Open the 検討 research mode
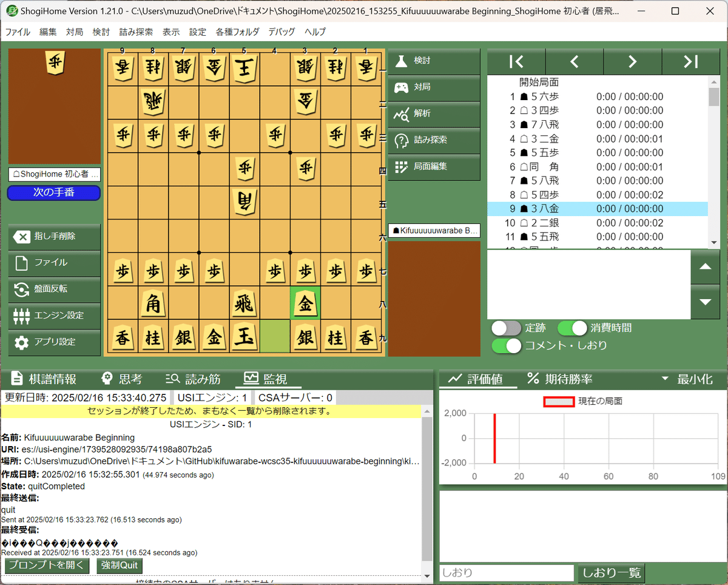 433,61
